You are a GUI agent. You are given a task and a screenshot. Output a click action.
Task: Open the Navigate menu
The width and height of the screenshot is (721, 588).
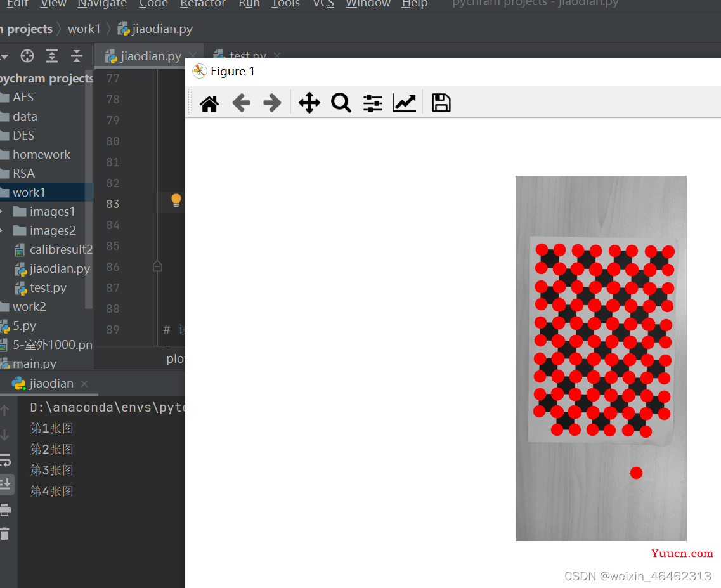[x=102, y=3]
